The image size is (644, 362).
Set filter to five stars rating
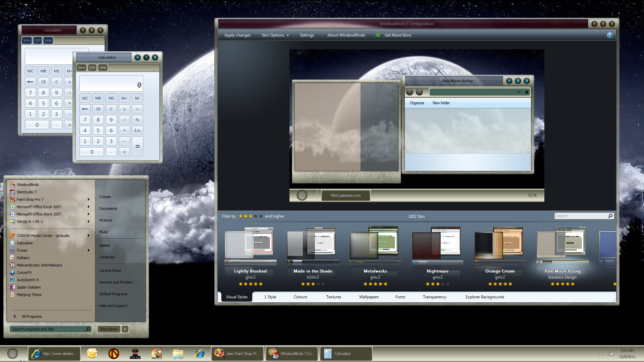(261, 216)
